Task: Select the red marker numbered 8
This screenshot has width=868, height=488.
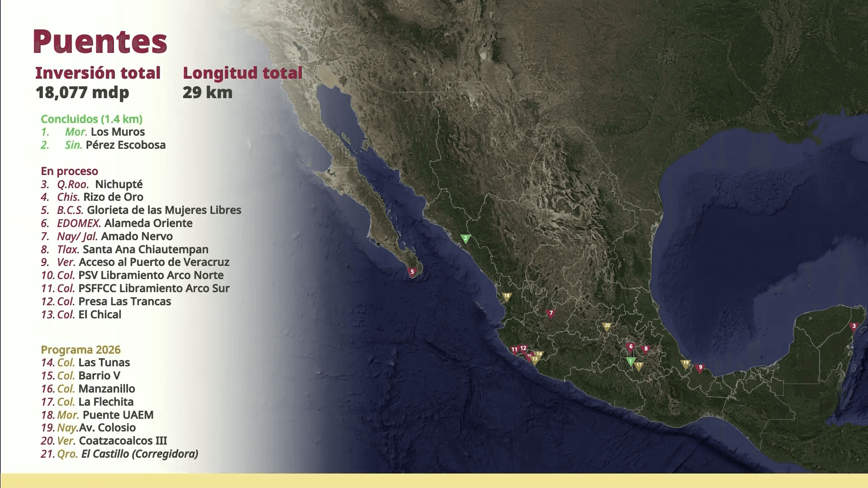Action: coord(646,349)
